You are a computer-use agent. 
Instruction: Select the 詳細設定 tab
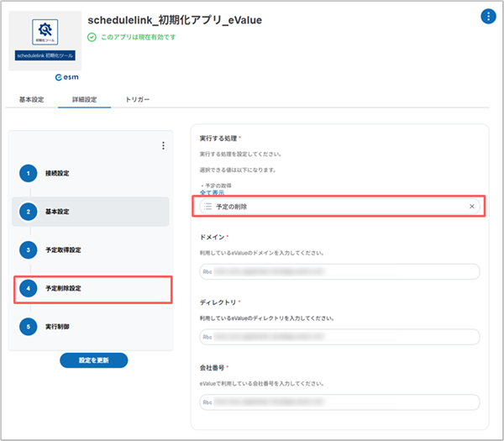point(84,99)
